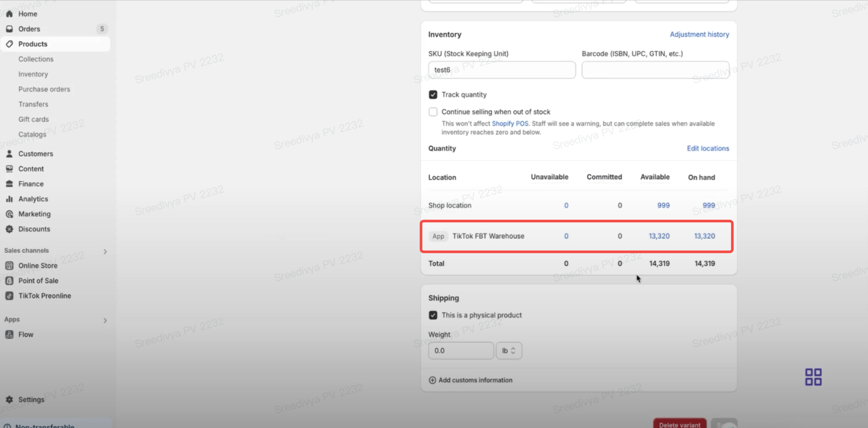The width and height of the screenshot is (868, 428).
Task: Click the Settings gear icon
Action: pyautogui.click(x=9, y=399)
